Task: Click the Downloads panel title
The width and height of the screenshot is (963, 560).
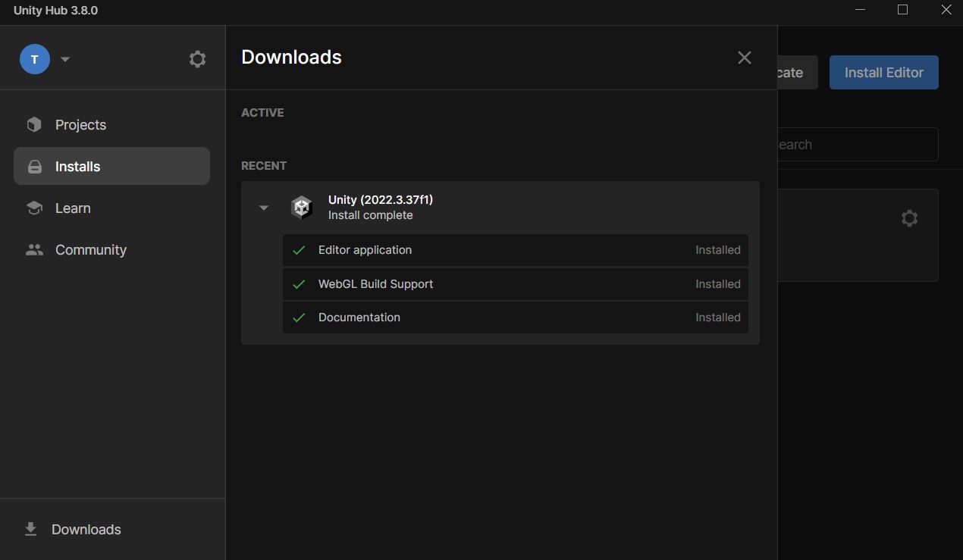Action: tap(291, 58)
